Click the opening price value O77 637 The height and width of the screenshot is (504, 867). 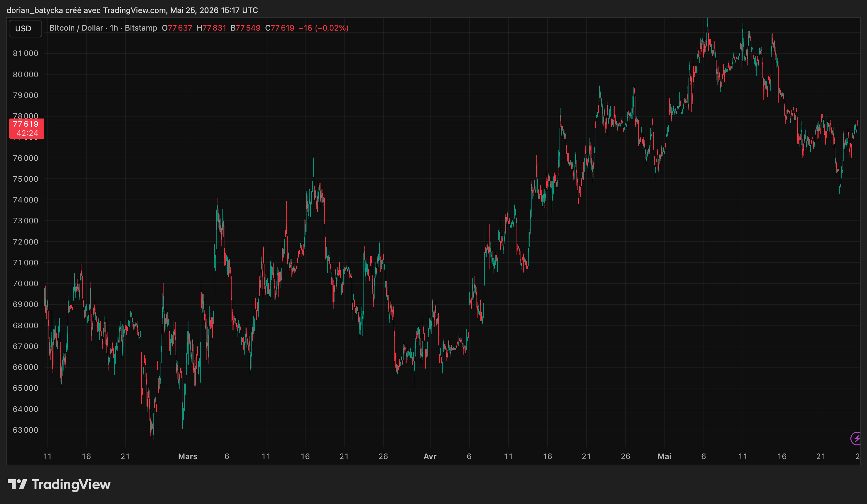pos(177,28)
